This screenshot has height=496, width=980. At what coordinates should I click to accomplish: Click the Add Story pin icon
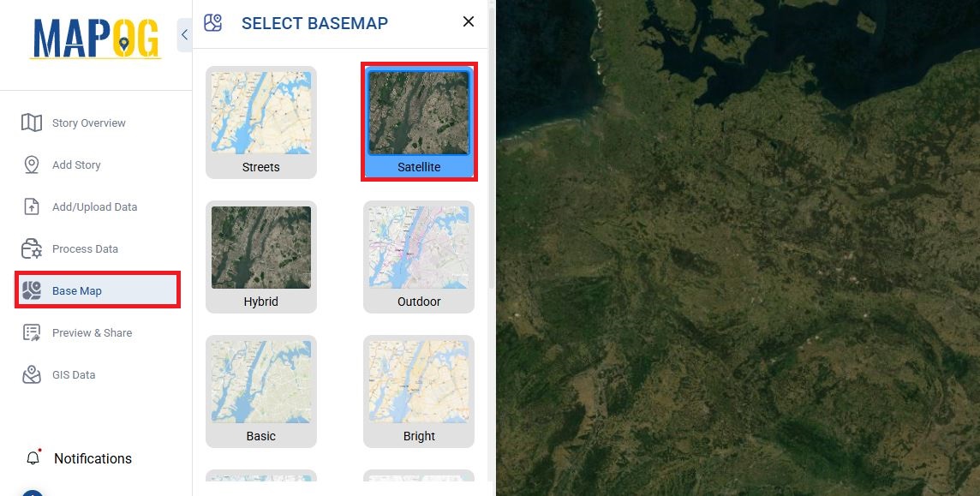[x=32, y=165]
